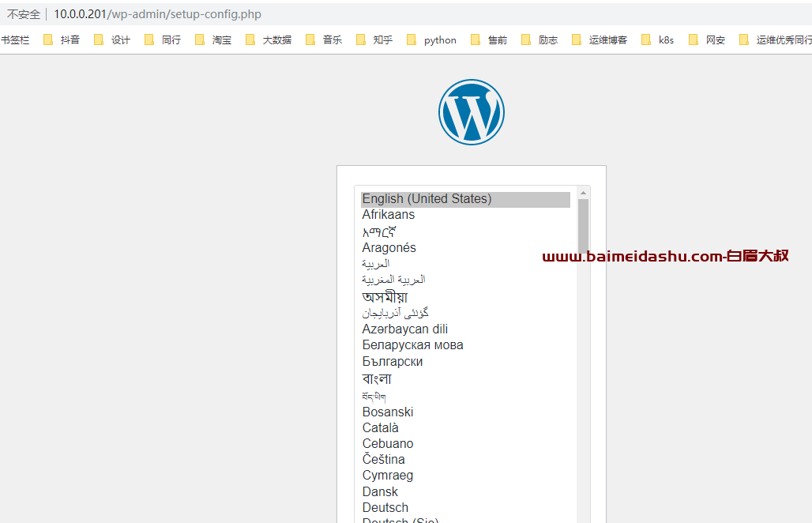Open the 售前 bookmark folder

coord(489,40)
